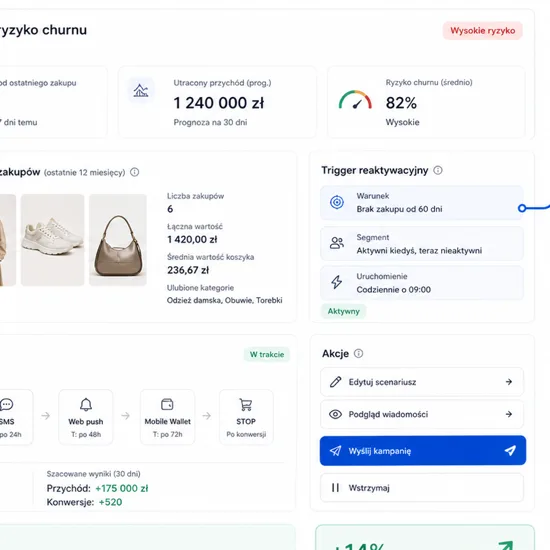This screenshot has width=550, height=550.
Task: Open Podgląd wiadomości via its arrow
Action: point(509,414)
